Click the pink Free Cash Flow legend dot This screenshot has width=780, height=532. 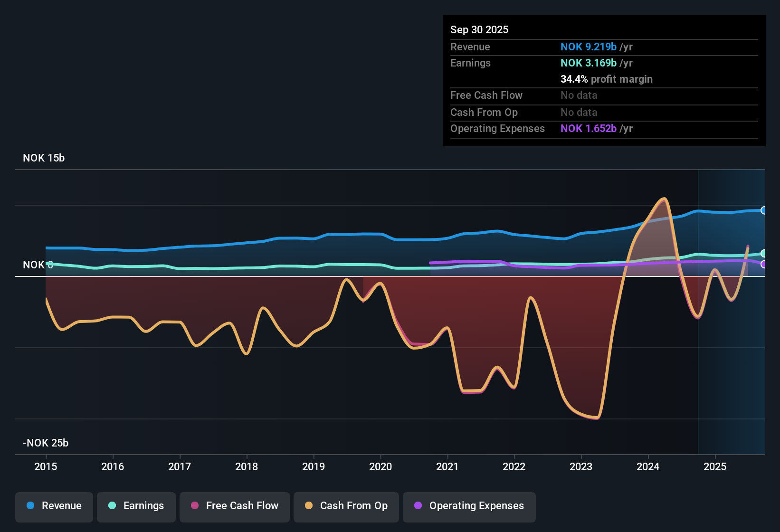[x=194, y=506]
